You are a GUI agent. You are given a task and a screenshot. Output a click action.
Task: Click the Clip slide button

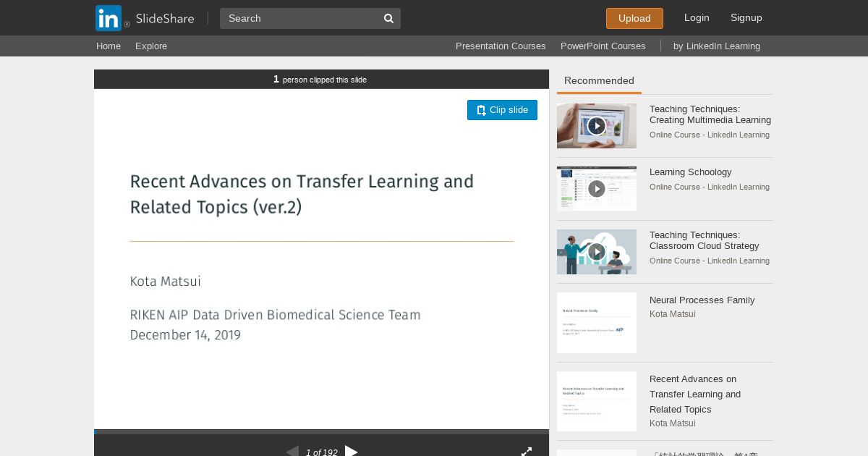click(502, 110)
